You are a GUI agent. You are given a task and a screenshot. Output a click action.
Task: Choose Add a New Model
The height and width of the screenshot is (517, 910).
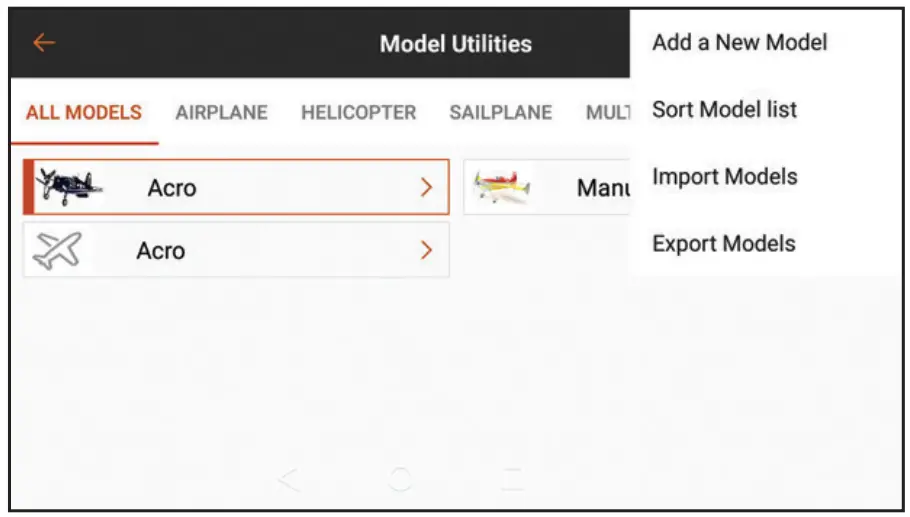739,42
